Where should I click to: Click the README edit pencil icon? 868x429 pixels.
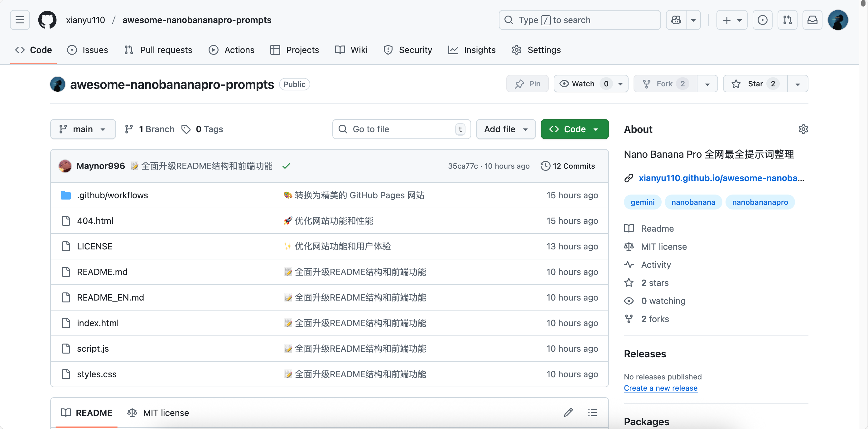click(x=568, y=412)
